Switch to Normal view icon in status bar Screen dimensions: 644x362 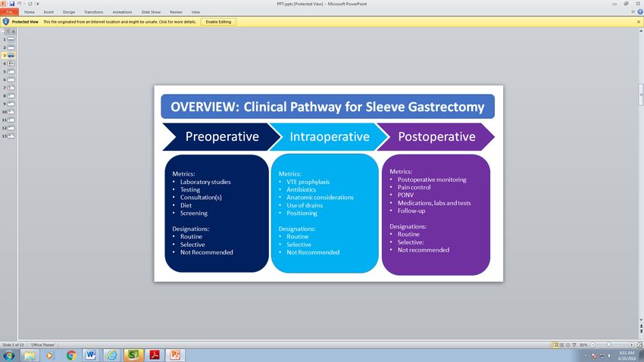coord(555,345)
